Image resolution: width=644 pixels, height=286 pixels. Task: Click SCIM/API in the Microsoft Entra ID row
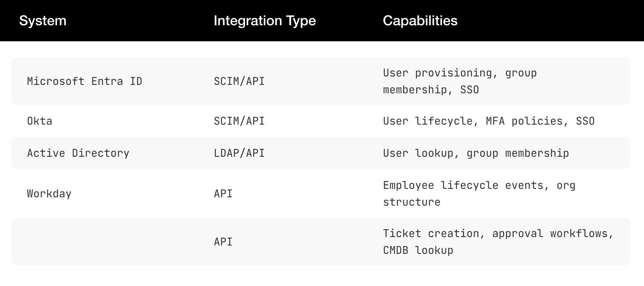tap(239, 81)
